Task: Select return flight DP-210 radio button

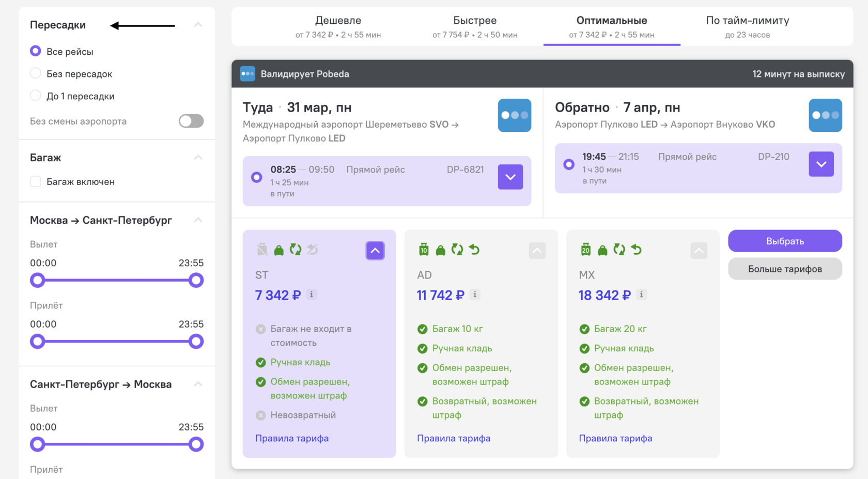Action: (x=569, y=164)
